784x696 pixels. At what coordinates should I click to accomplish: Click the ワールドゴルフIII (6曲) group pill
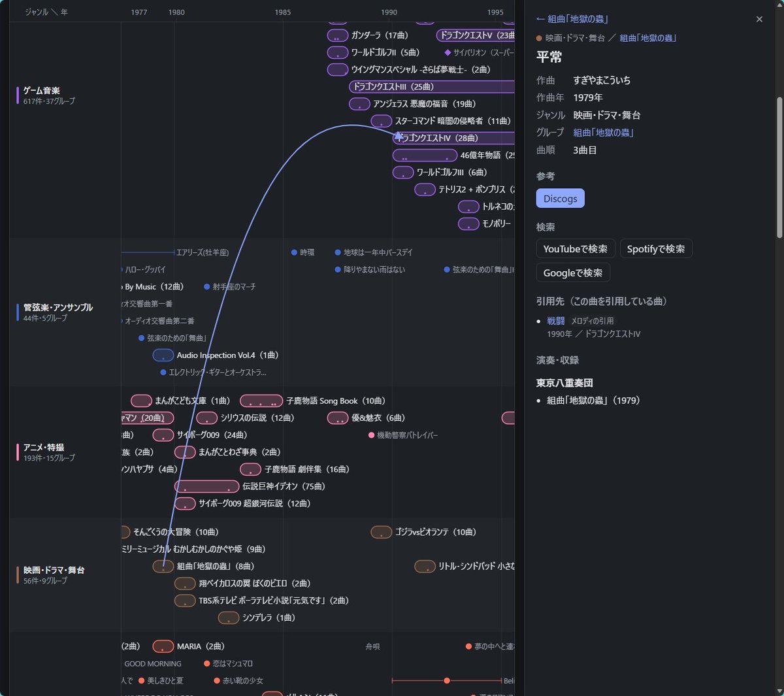click(403, 173)
